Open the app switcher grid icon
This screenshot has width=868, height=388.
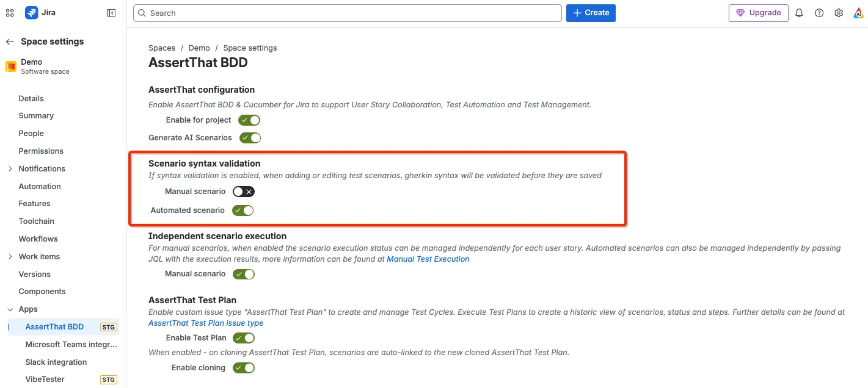tap(10, 13)
